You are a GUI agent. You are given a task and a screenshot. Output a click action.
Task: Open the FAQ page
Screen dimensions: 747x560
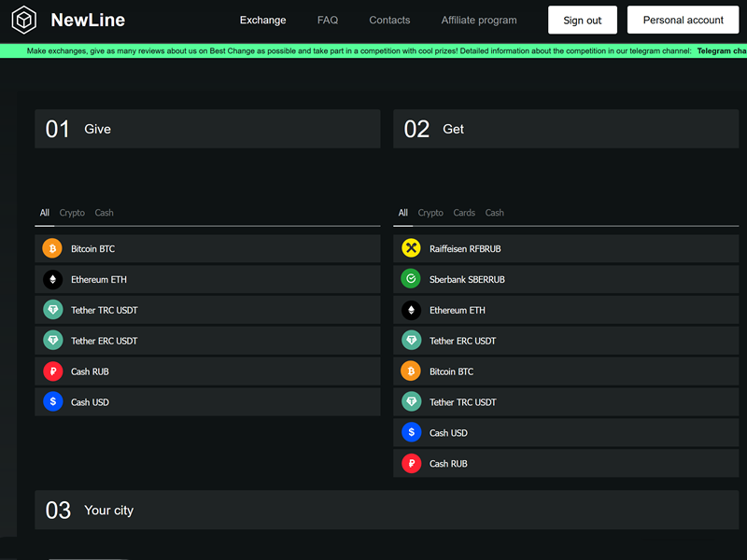pos(328,20)
